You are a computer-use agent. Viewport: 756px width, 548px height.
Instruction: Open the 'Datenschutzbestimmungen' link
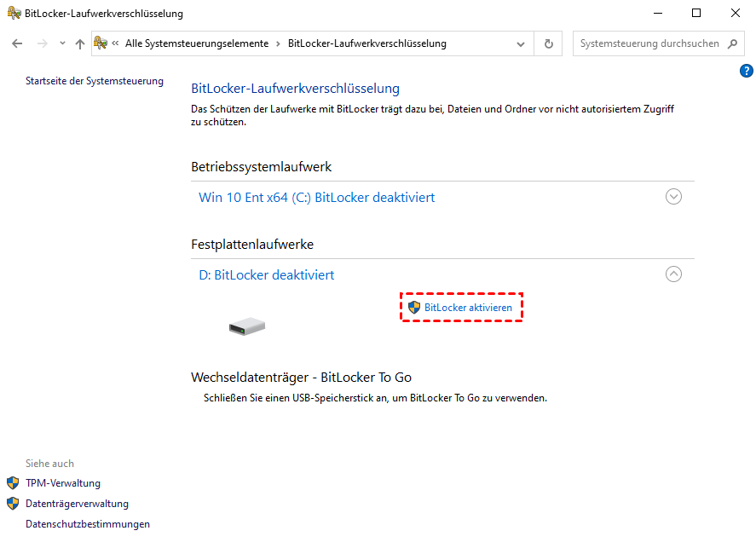(x=88, y=524)
